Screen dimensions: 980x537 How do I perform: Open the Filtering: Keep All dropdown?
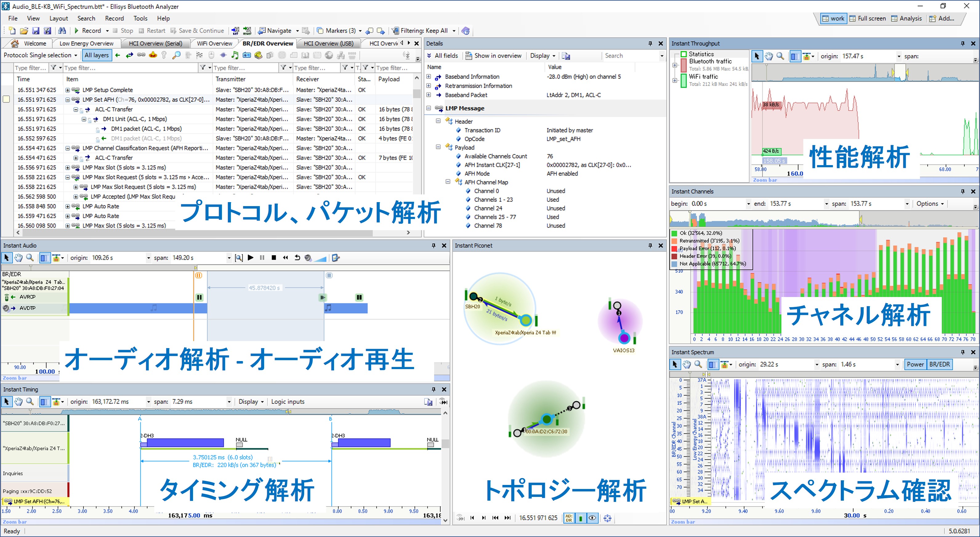454,31
